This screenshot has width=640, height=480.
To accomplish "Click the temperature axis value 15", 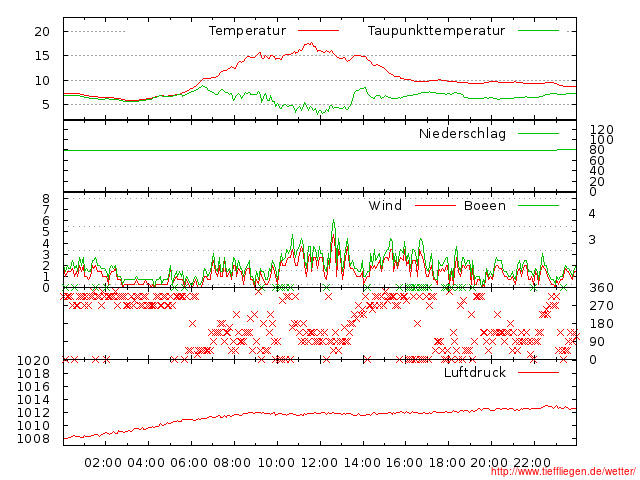I will click(42, 56).
